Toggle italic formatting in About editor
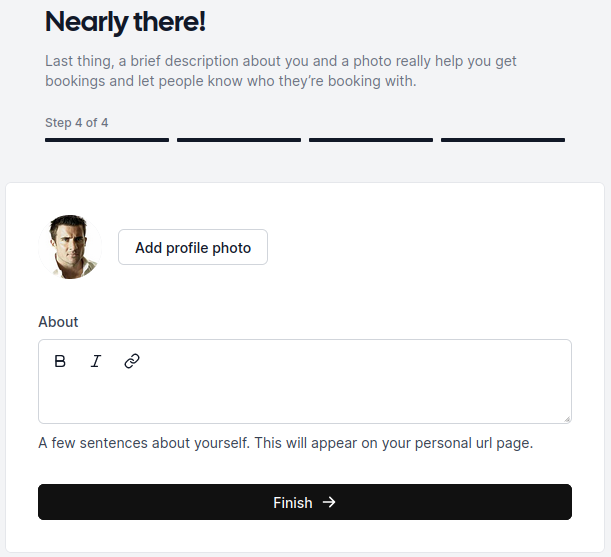This screenshot has height=557, width=611. click(96, 361)
